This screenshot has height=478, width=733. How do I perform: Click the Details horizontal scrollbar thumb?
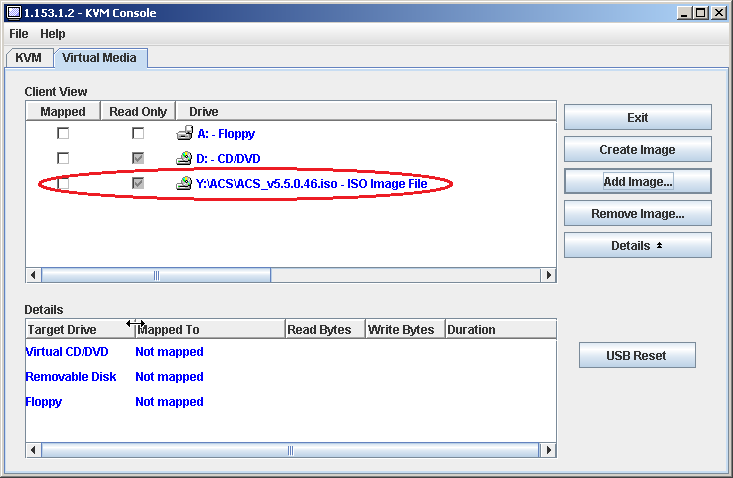[290, 450]
